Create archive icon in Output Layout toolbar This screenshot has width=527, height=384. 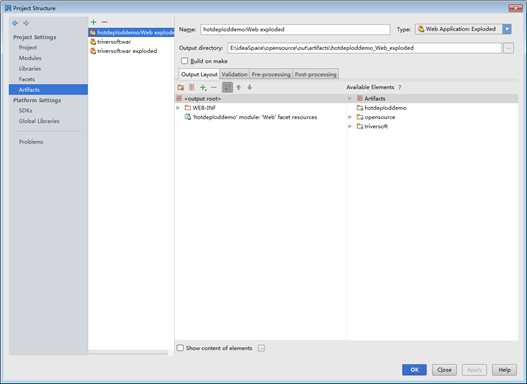click(192, 87)
